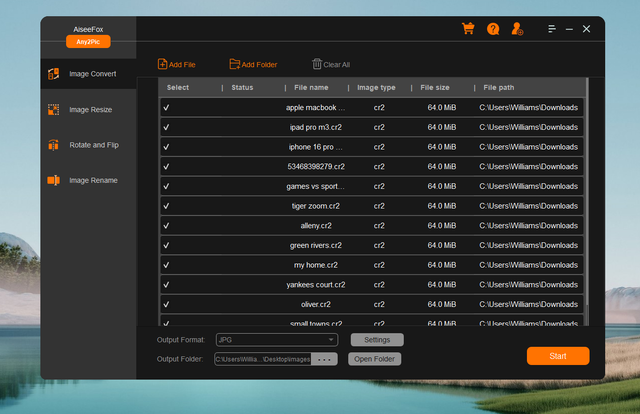This screenshot has height=414, width=640.
Task: Uncheck the my home.cr2 row
Action: click(x=166, y=265)
